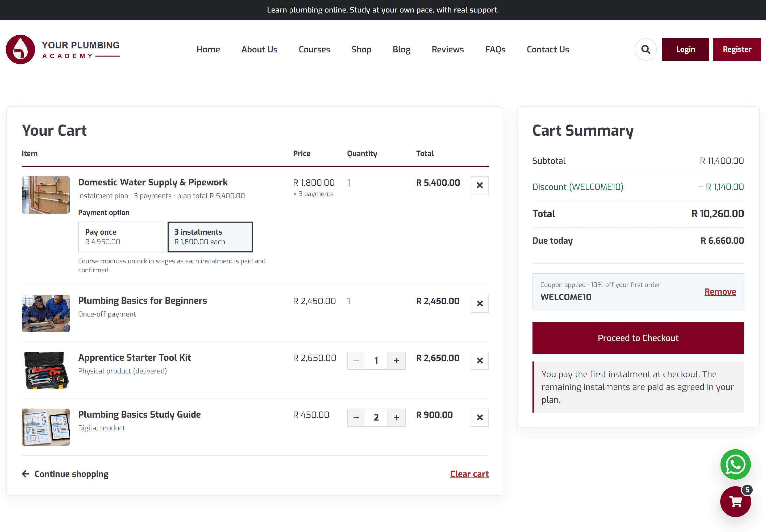Decrease Apprentice Starter Tool Kit quantity

pos(356,361)
